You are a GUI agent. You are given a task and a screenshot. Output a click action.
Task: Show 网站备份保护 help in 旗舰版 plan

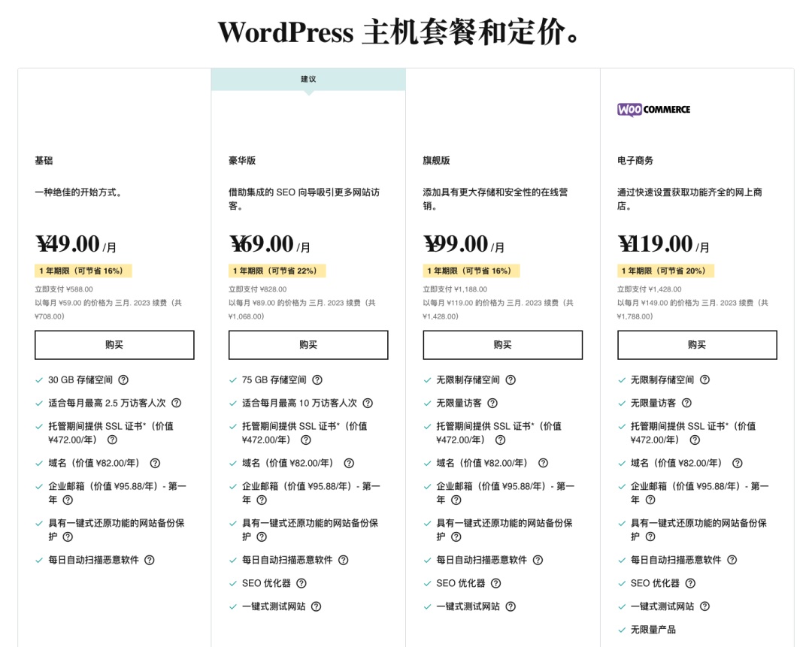click(456, 537)
